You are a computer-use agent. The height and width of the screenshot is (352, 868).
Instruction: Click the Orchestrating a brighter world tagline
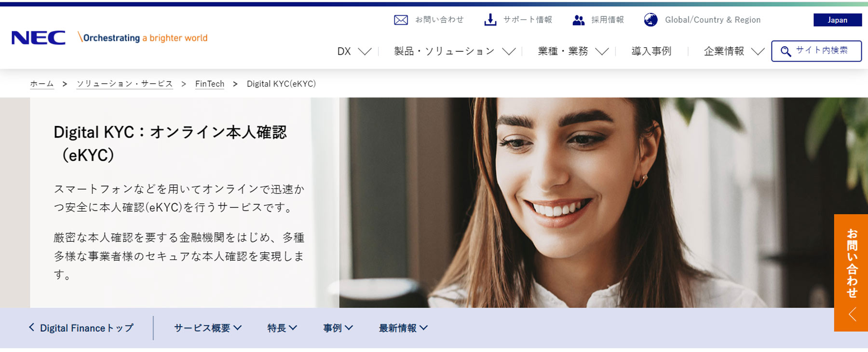143,38
